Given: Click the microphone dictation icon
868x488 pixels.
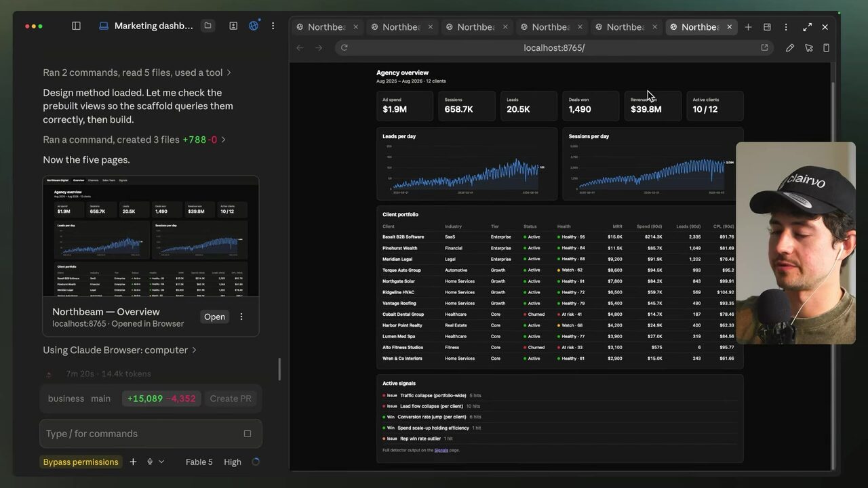Looking at the screenshot, I should [150, 462].
